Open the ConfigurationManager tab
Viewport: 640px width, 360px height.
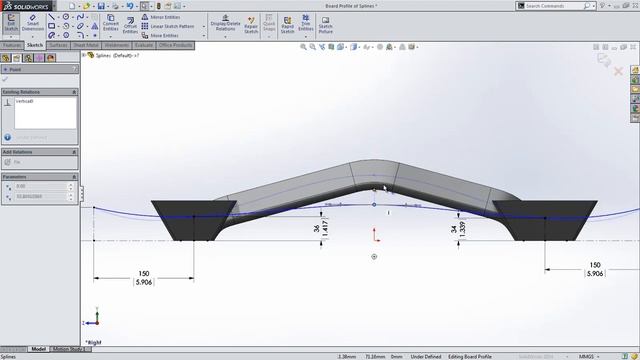click(28, 58)
